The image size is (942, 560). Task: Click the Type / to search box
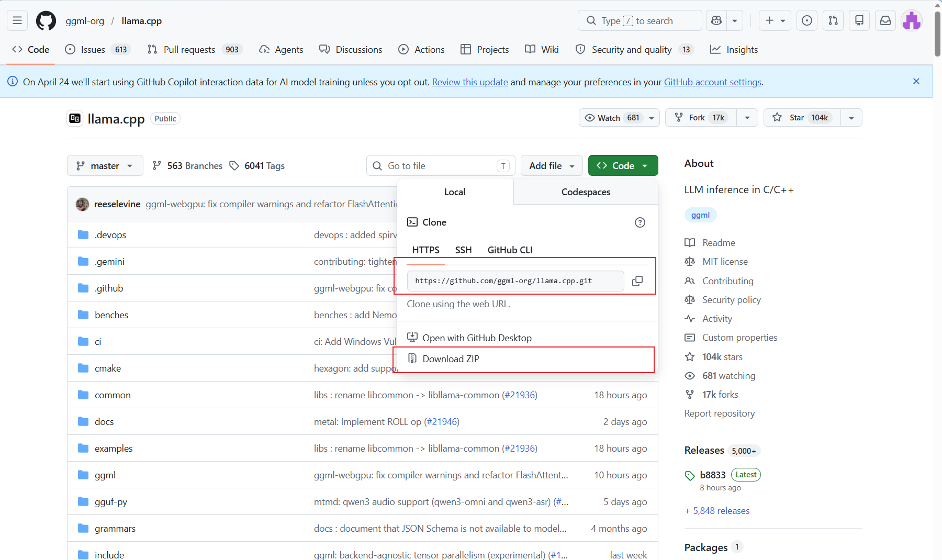pos(640,20)
